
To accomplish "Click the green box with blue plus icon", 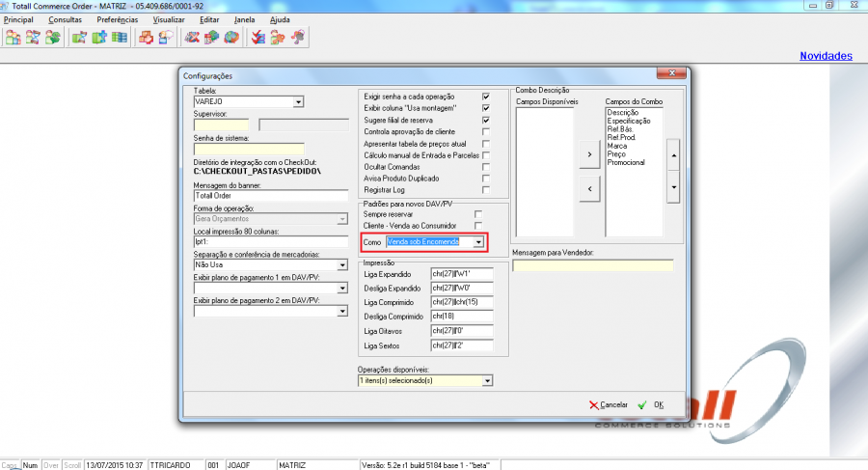I will point(99,37).
